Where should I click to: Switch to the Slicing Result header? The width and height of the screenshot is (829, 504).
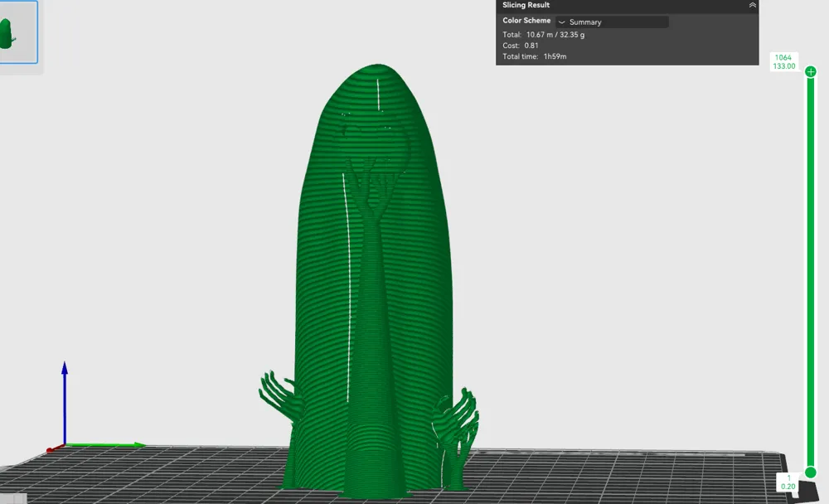pyautogui.click(x=526, y=5)
